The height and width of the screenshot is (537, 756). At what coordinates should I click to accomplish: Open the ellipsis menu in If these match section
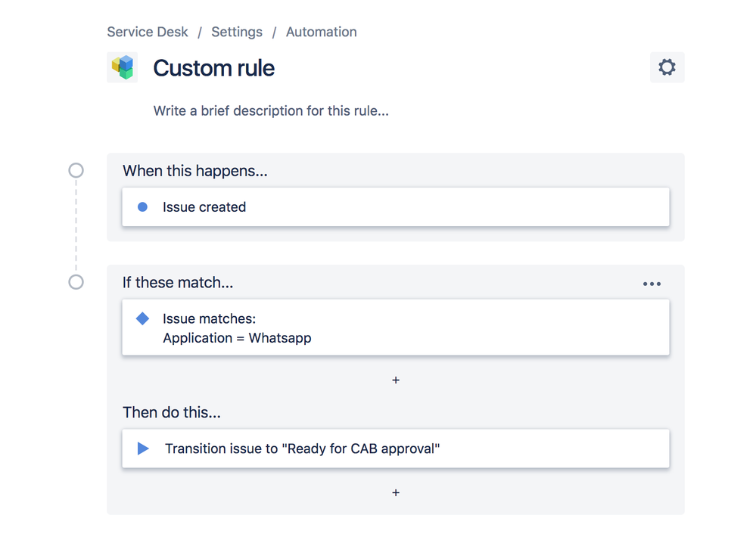[652, 284]
